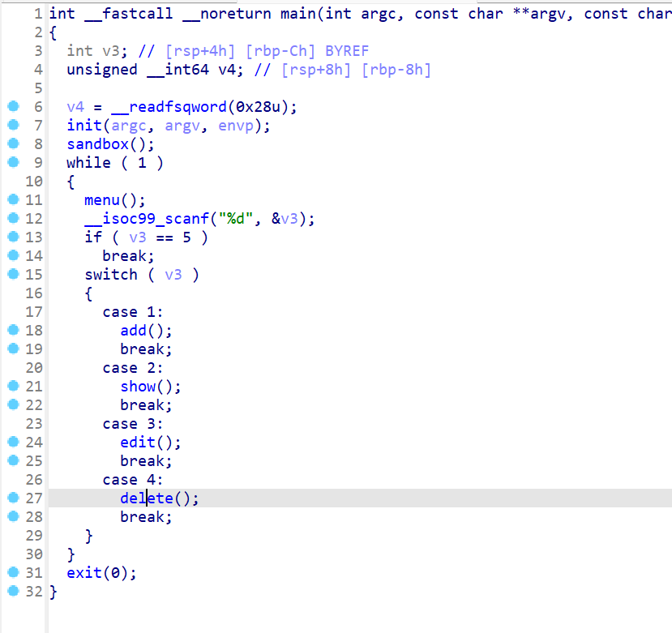
Task: Click line number 1
Action: 38,14
